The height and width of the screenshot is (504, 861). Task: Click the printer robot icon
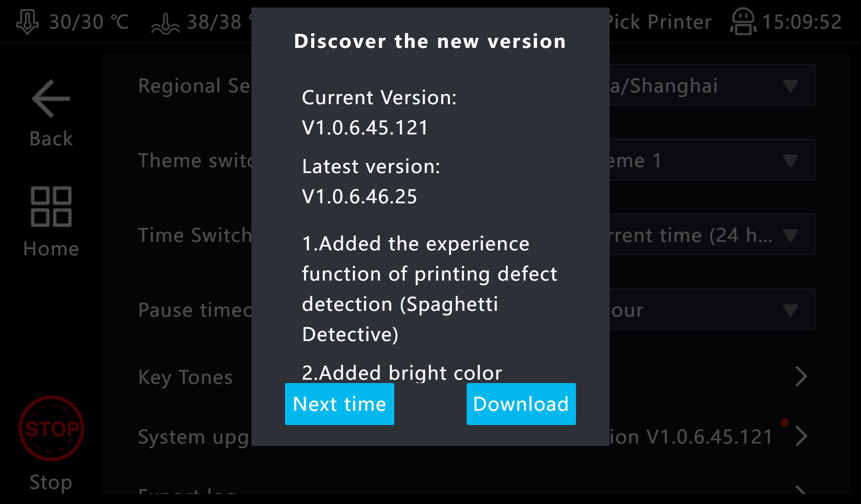pyautogui.click(x=743, y=22)
